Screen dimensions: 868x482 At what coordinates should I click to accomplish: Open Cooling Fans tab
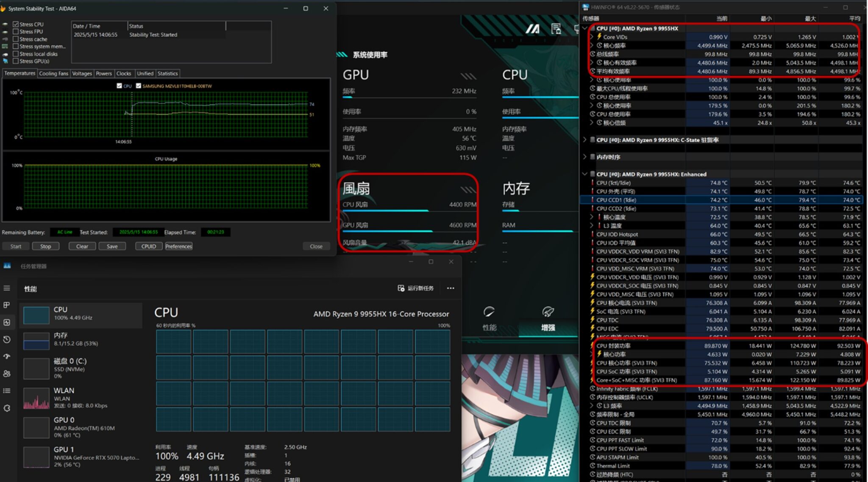click(x=53, y=73)
